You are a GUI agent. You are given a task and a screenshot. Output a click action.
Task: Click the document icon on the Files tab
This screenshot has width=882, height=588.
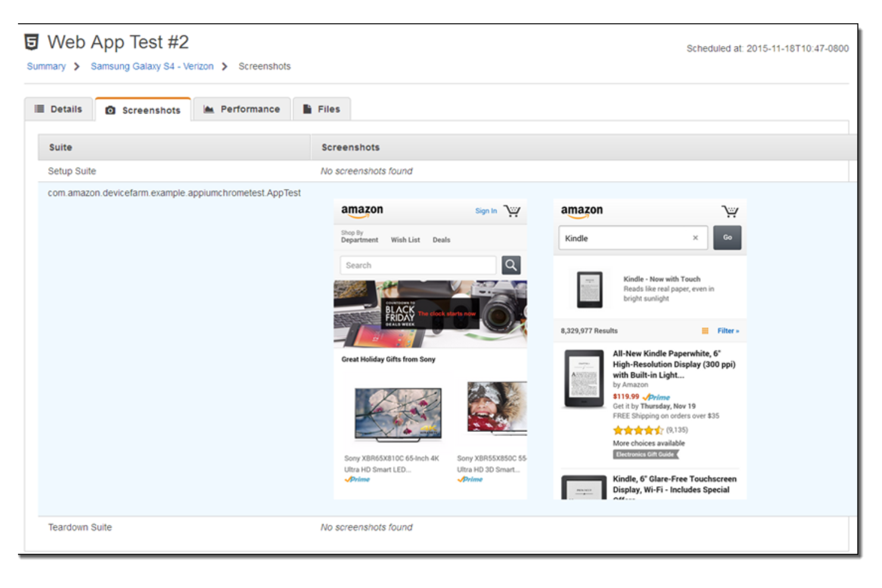[306, 109]
